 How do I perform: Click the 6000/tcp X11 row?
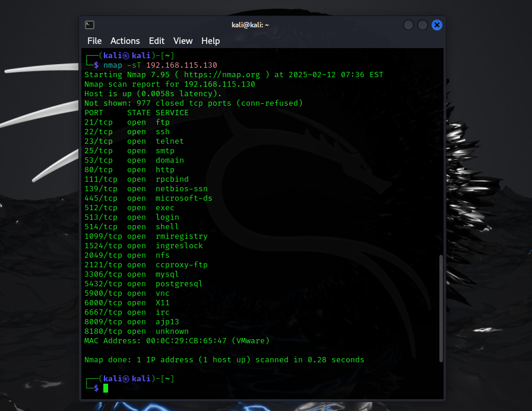point(127,303)
